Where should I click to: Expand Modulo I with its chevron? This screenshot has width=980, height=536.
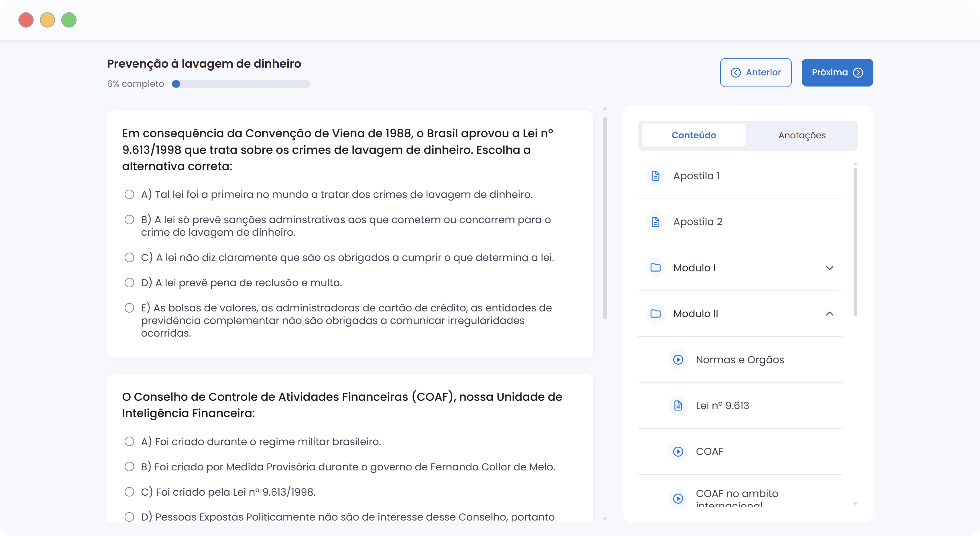[x=830, y=268]
